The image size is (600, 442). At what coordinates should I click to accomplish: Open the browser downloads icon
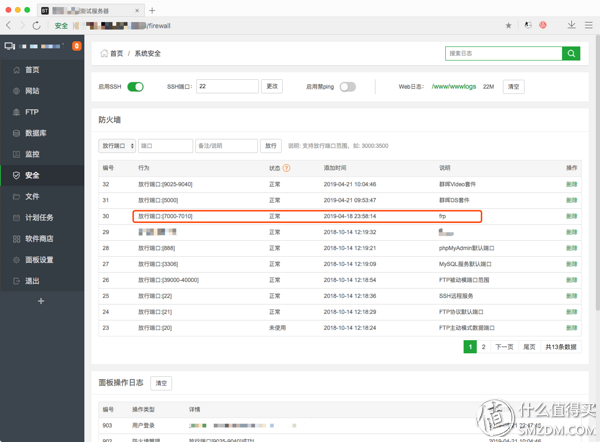[571, 25]
